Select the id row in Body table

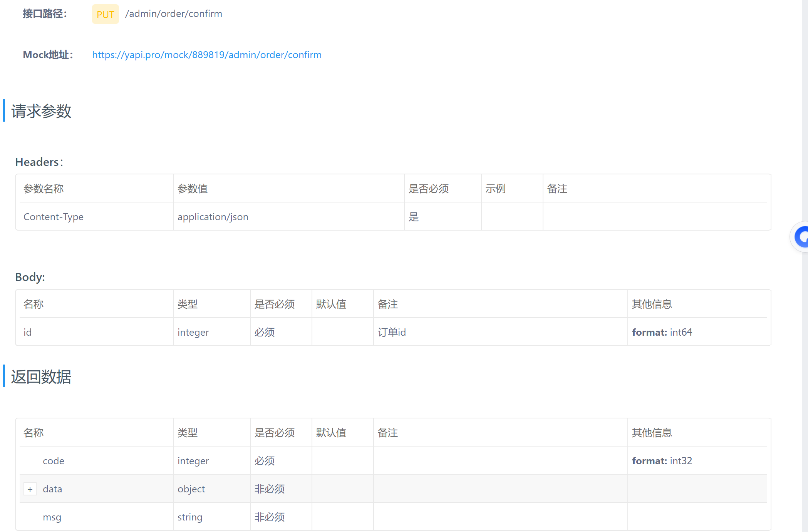28,332
